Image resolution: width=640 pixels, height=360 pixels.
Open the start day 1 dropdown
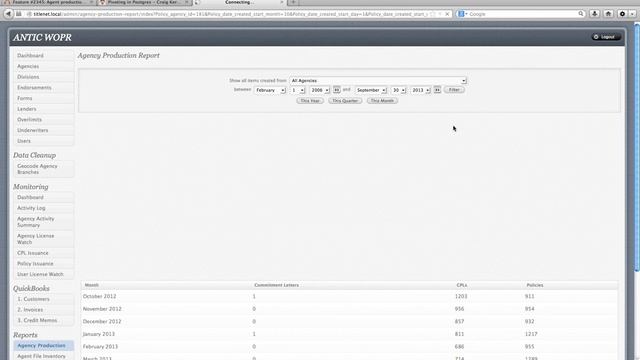(298, 90)
